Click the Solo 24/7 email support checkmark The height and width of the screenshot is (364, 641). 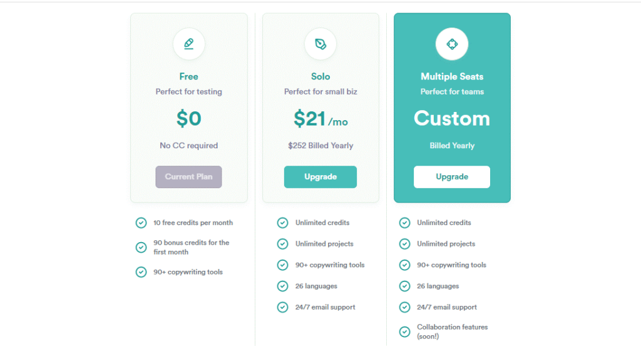pos(282,307)
